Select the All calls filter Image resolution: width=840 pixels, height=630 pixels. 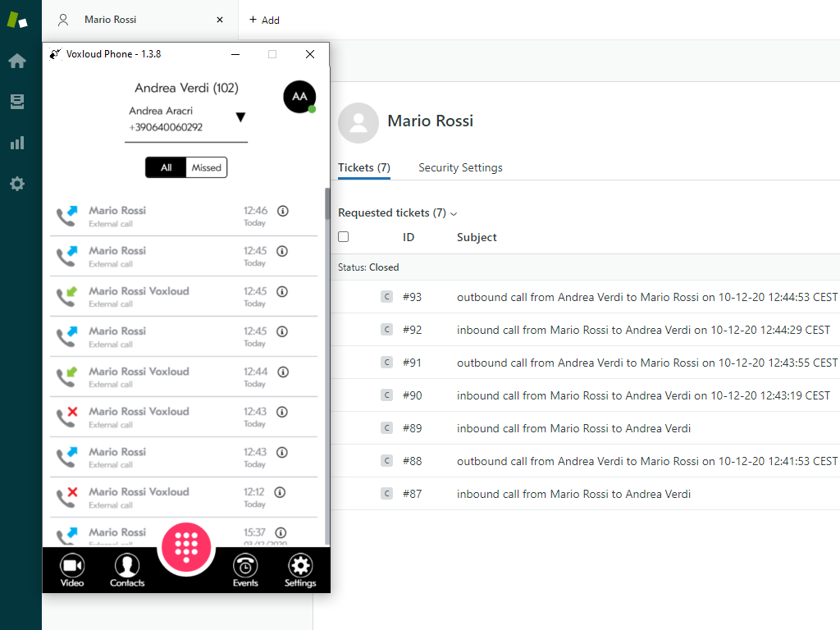167,167
